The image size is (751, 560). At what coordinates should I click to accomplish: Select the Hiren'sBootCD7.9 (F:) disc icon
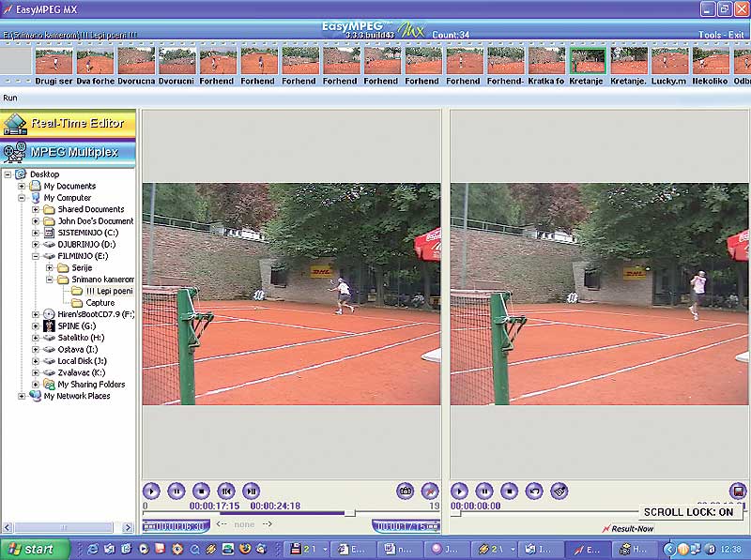click(x=49, y=314)
